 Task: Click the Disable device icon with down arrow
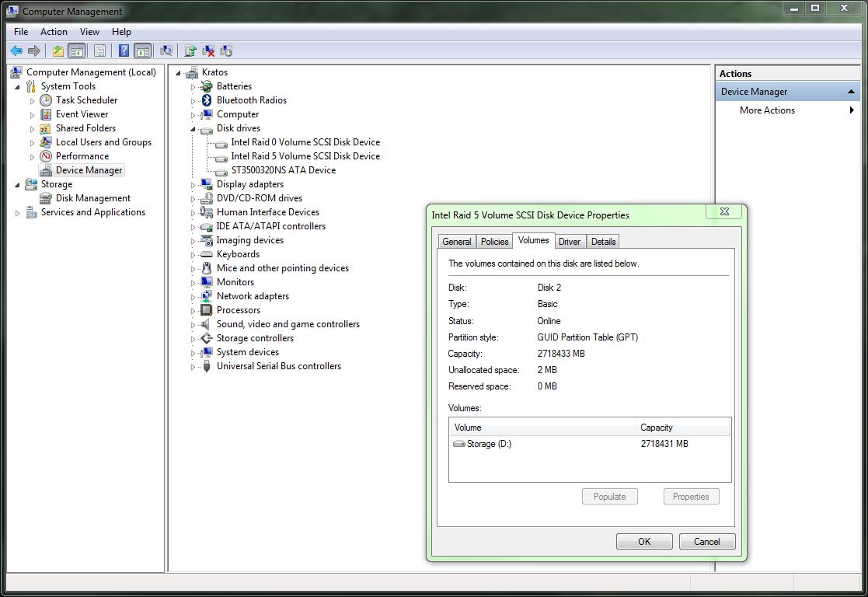click(x=226, y=51)
